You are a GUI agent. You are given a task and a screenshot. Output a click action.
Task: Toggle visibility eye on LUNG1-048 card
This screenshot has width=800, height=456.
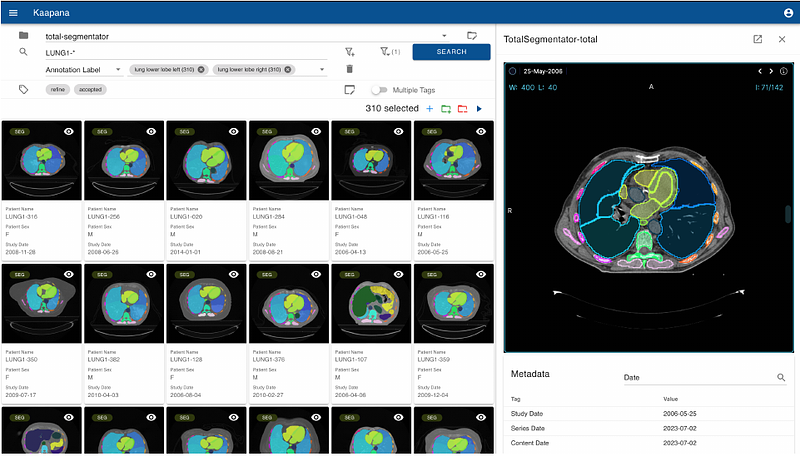pyautogui.click(x=398, y=132)
